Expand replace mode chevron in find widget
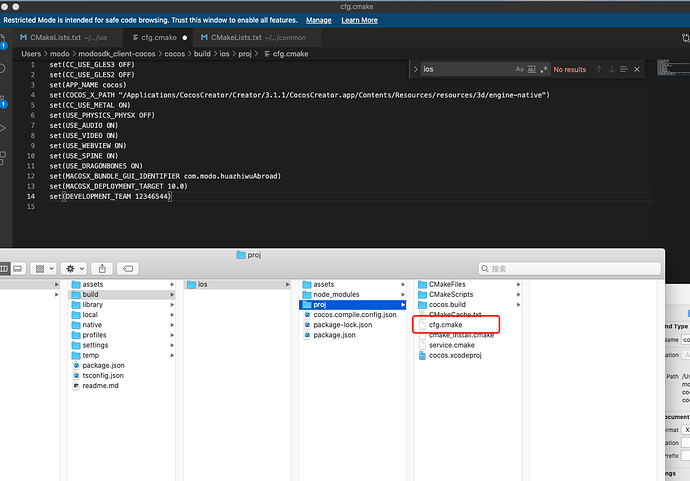 [415, 69]
